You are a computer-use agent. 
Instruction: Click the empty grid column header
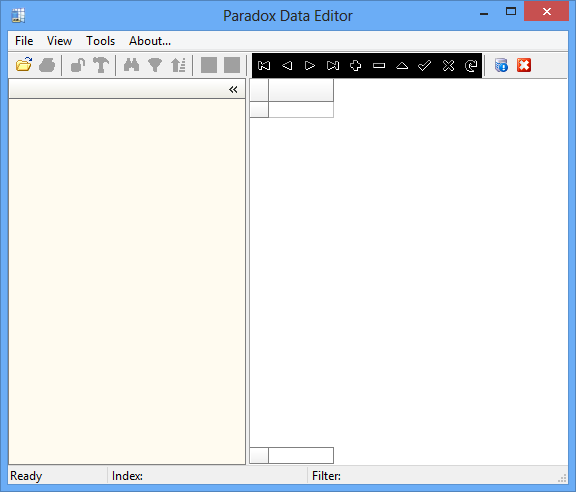tap(301, 90)
